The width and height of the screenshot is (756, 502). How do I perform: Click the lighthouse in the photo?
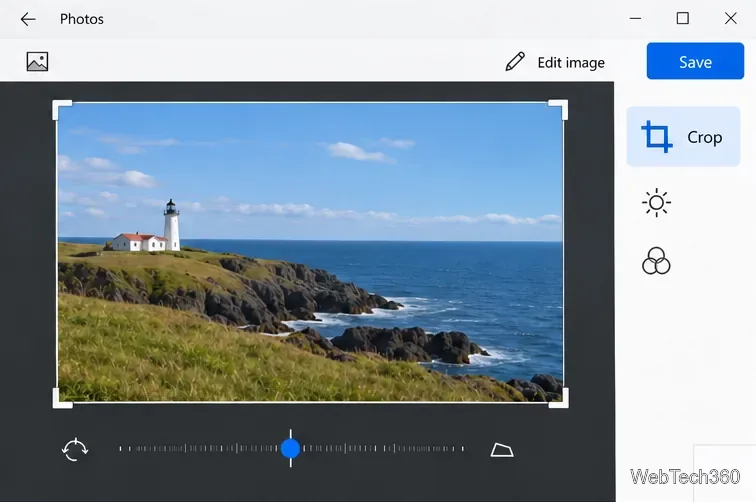[x=171, y=224]
